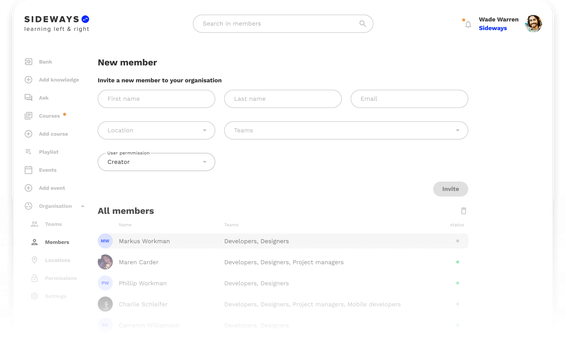The height and width of the screenshot is (362, 565).
Task: Click Wade Warren's profile avatar
Action: pyautogui.click(x=533, y=23)
